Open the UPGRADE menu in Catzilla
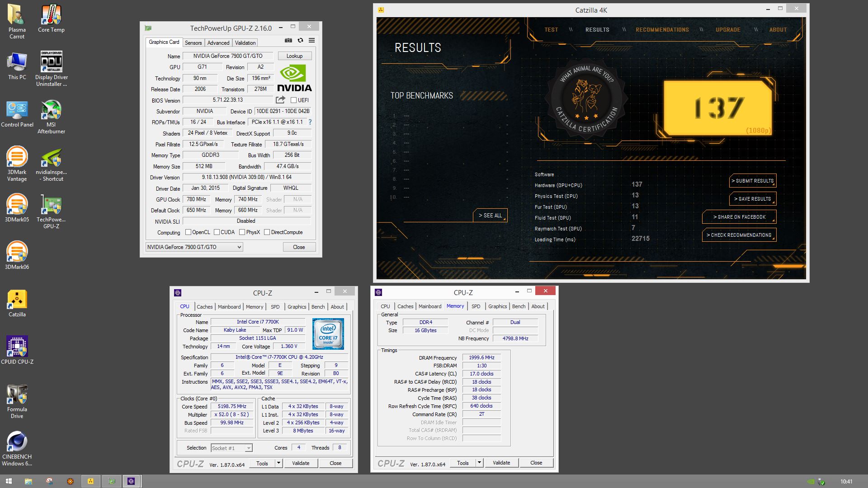Screen dimensions: 868x488 pos(728,30)
